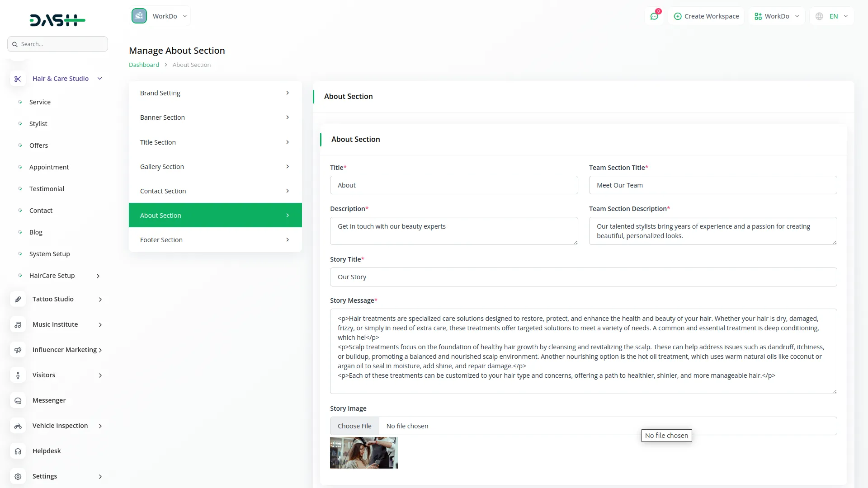Click the Helpdesk headset icon
This screenshot has height=488, width=868.
(18, 451)
